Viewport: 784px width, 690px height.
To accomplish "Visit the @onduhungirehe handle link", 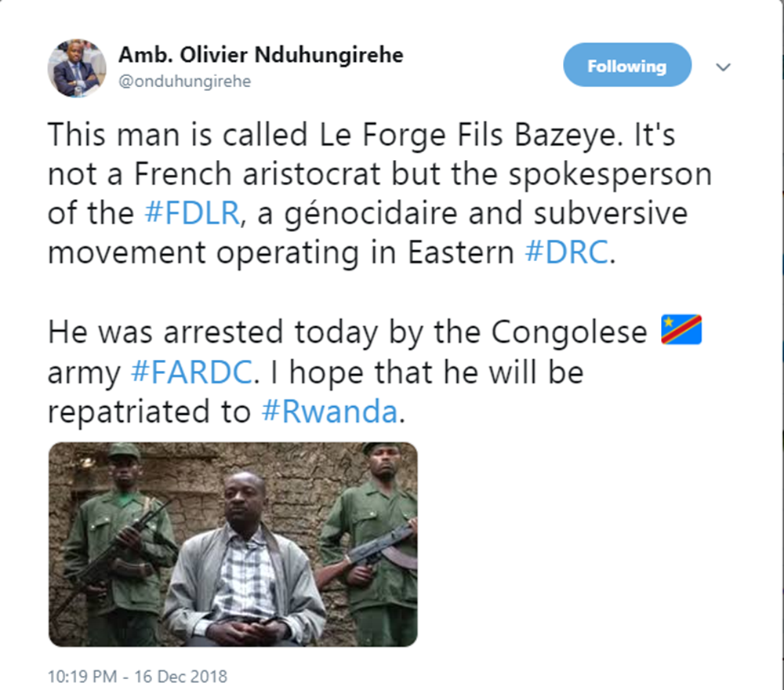I will [185, 82].
